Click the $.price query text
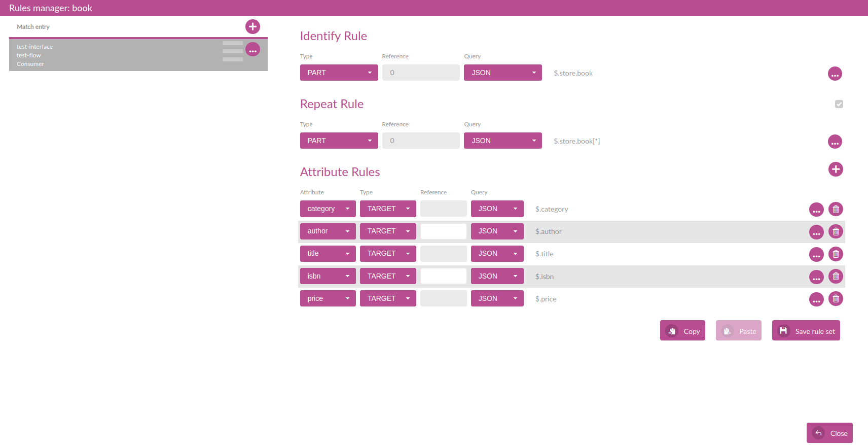This screenshot has height=445, width=868. [546, 299]
